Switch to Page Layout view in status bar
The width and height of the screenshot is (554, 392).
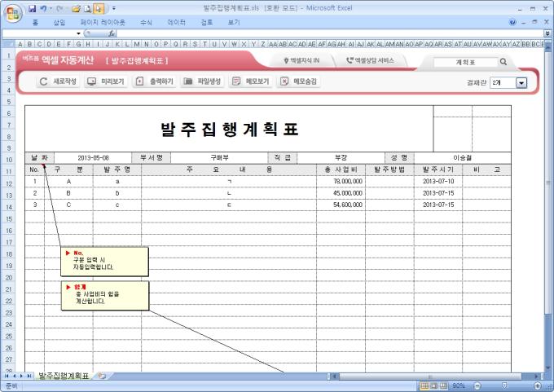click(434, 385)
